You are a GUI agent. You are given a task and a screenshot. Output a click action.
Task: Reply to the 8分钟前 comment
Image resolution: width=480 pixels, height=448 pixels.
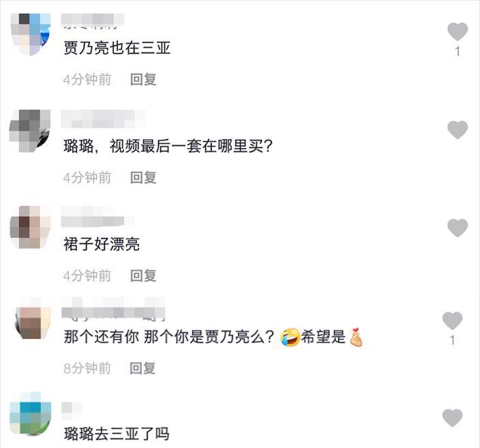click(x=142, y=368)
